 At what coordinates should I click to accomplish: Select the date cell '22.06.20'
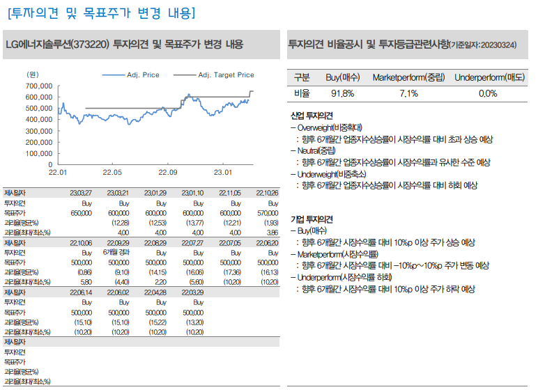point(268,243)
